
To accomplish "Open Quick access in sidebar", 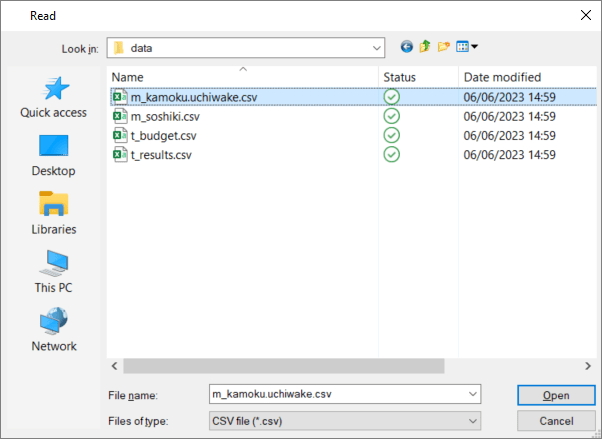I will pyautogui.click(x=54, y=98).
